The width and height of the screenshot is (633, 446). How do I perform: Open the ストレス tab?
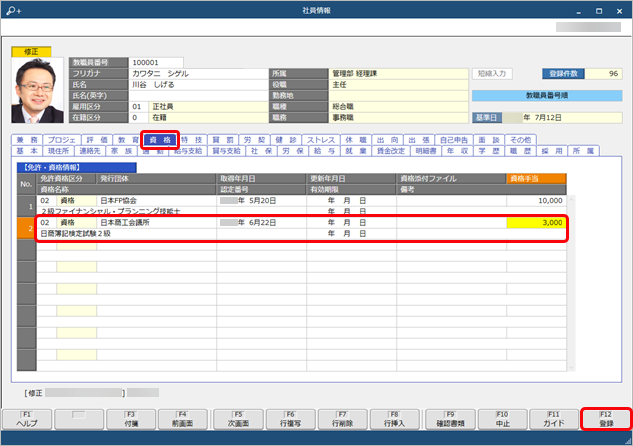[320, 139]
